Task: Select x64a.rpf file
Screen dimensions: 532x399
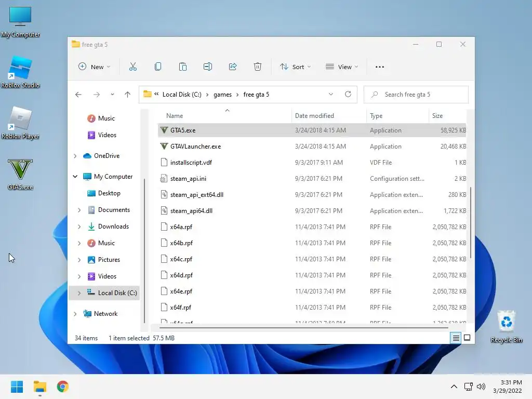Action: (312, 227)
